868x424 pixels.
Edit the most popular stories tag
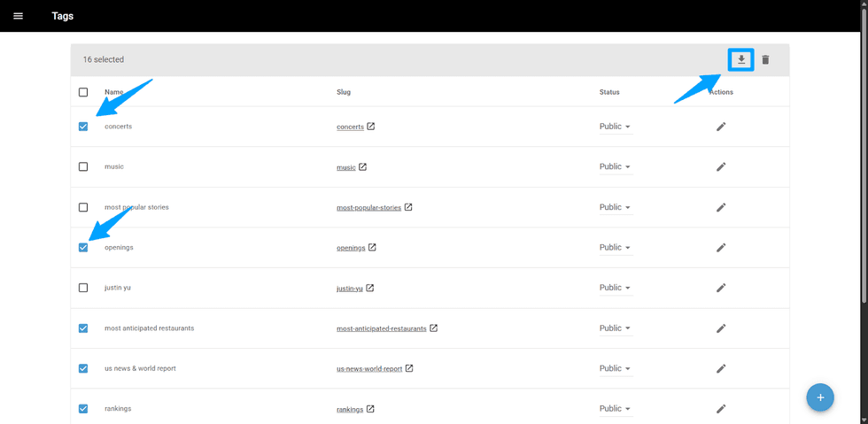[x=721, y=207]
